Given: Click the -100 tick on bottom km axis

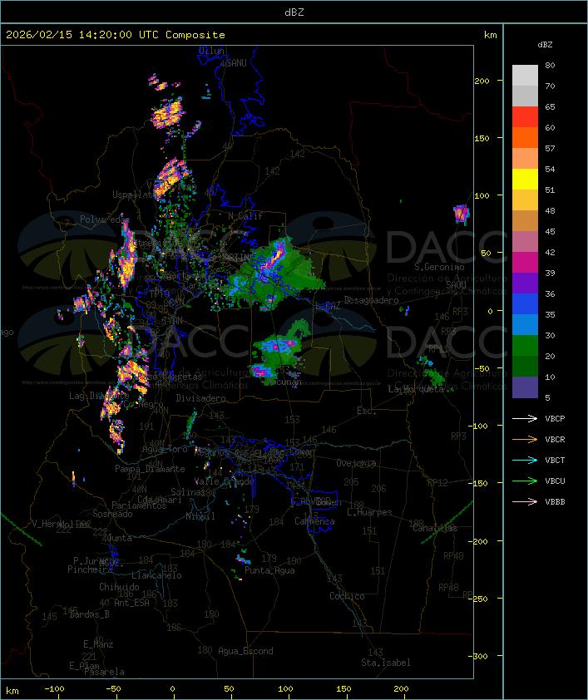Looking at the screenshot, I should click(x=54, y=689).
